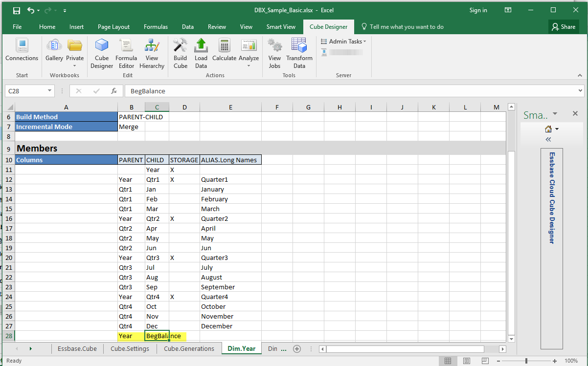This screenshot has height=366, width=588.
Task: Click the Load Data icon
Action: pos(201,53)
